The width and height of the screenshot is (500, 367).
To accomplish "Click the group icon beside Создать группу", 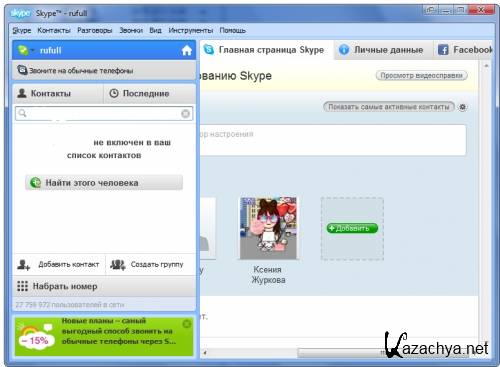I will click(x=117, y=265).
